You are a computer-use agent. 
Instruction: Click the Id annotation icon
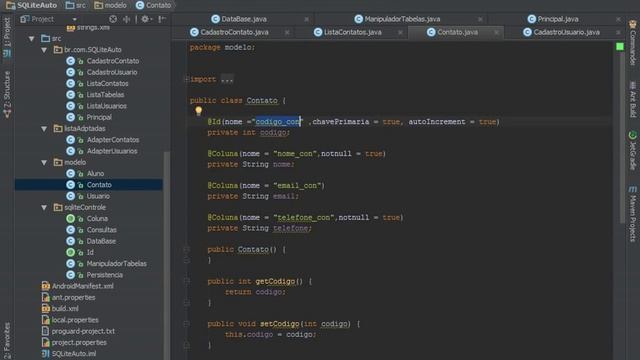point(71,252)
